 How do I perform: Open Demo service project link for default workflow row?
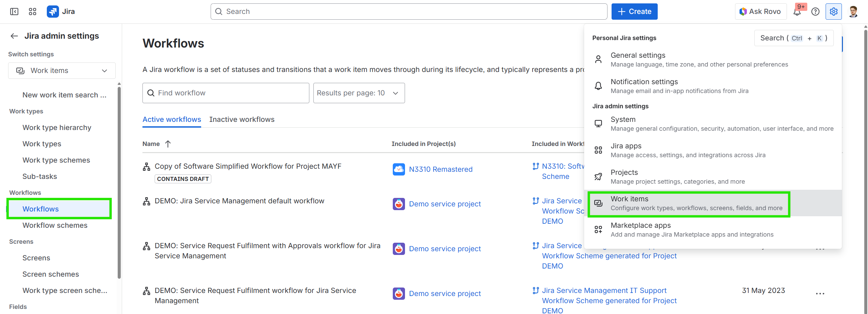pos(445,204)
